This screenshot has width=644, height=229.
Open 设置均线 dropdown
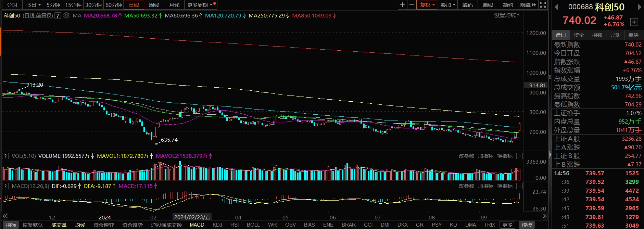(506, 15)
